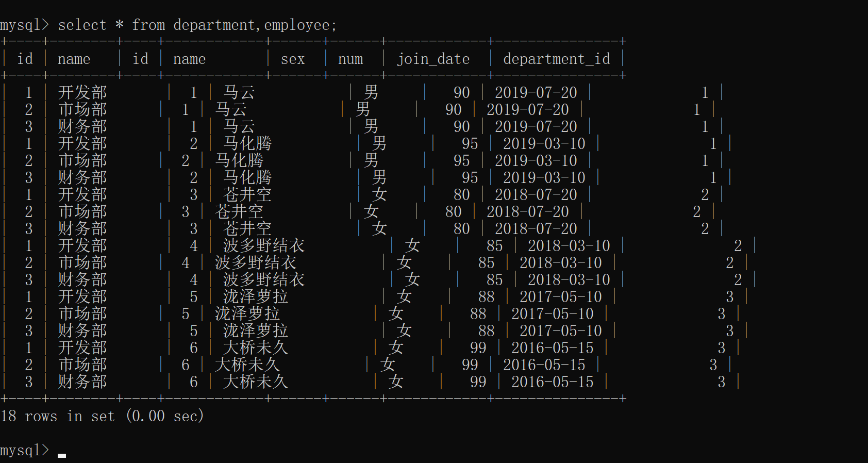868x463 pixels.
Task: Select 马化腾 in the 财务部 row
Action: (x=247, y=177)
